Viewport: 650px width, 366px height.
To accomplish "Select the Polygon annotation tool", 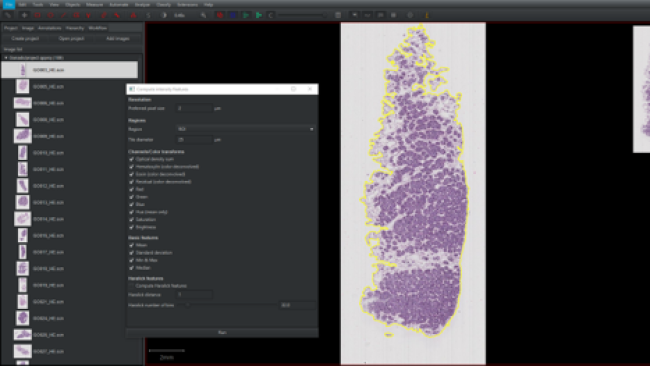I will click(x=76, y=15).
